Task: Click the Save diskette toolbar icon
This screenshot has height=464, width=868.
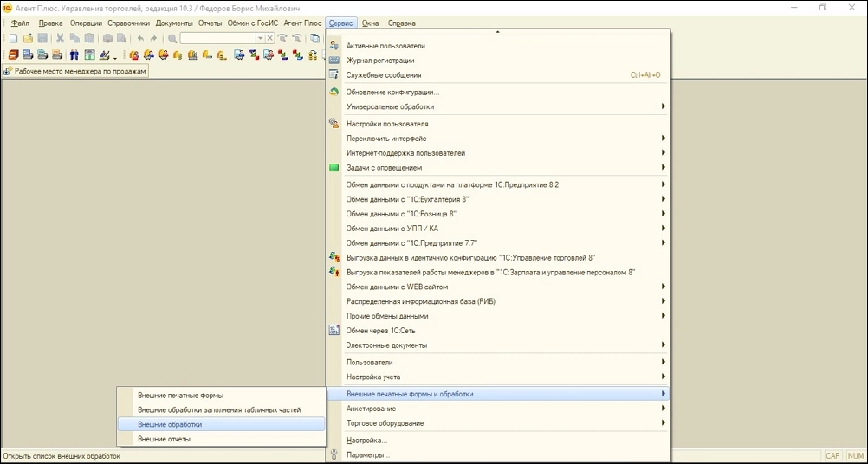Action: tap(42, 39)
